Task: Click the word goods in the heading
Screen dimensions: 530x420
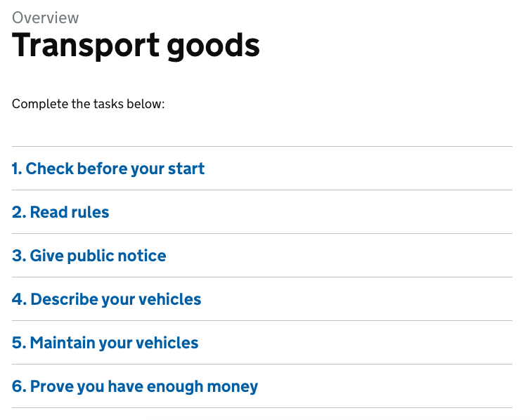Action: [x=213, y=46]
